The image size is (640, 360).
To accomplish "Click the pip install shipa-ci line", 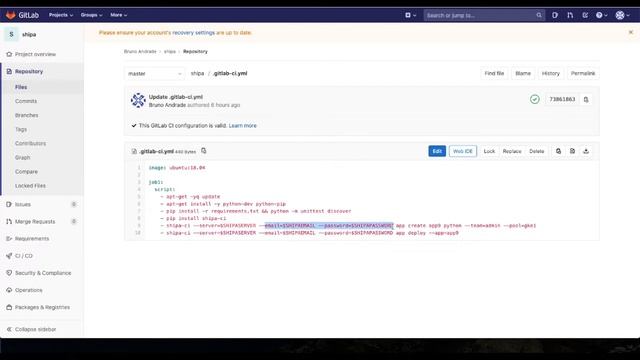I will coord(193,218).
